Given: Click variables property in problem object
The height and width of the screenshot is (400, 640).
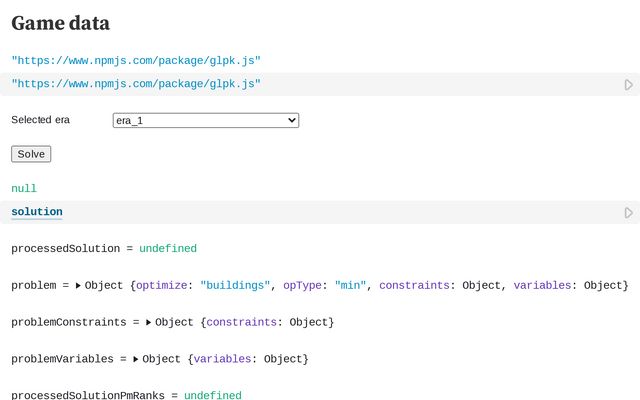Looking at the screenshot, I should [545, 286].
